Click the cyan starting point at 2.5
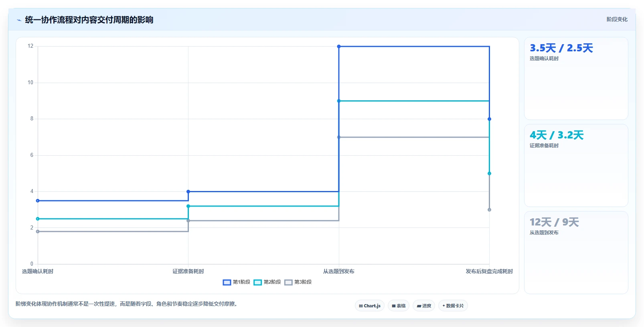The image size is (644, 327). click(38, 219)
